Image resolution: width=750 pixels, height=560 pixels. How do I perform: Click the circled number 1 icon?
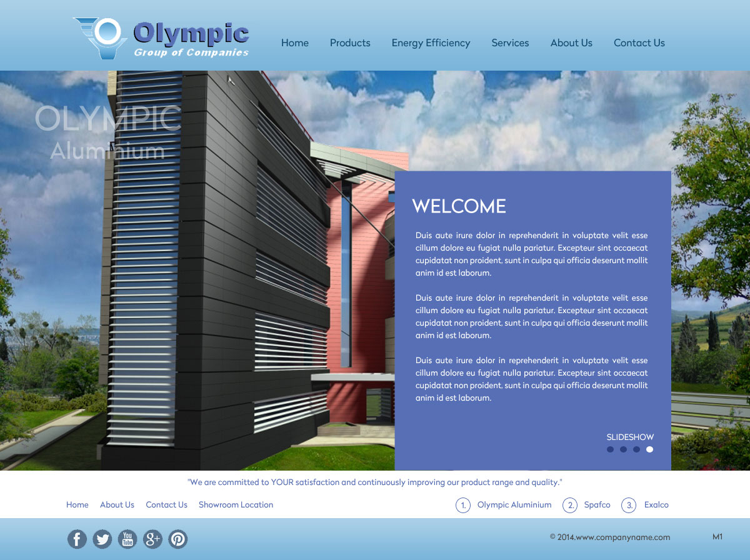(462, 505)
